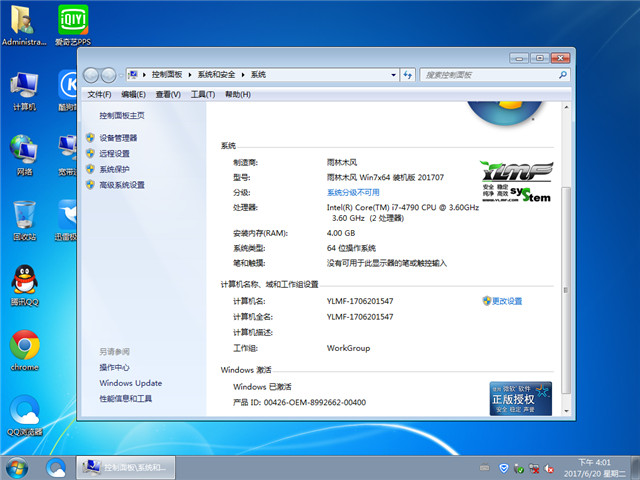Select the 系统和安全 breadcrumb
Image resolution: width=640 pixels, height=480 pixels.
coord(216,75)
